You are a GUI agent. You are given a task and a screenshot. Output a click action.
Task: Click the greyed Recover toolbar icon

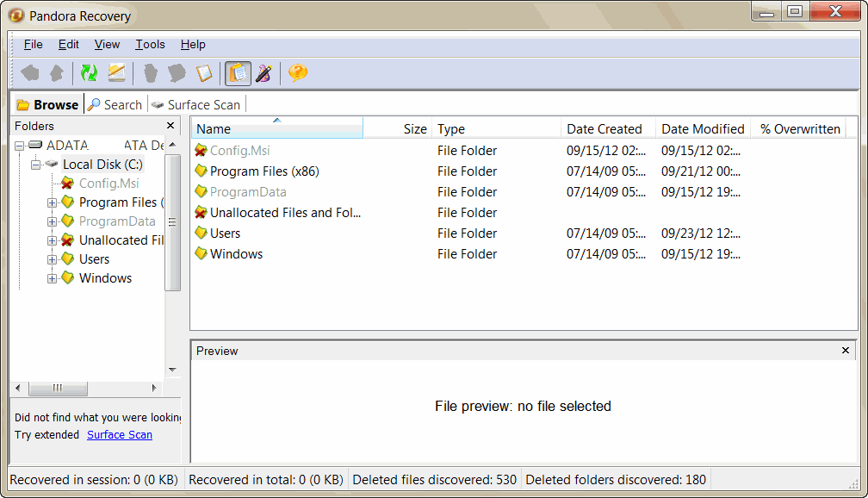[x=150, y=73]
